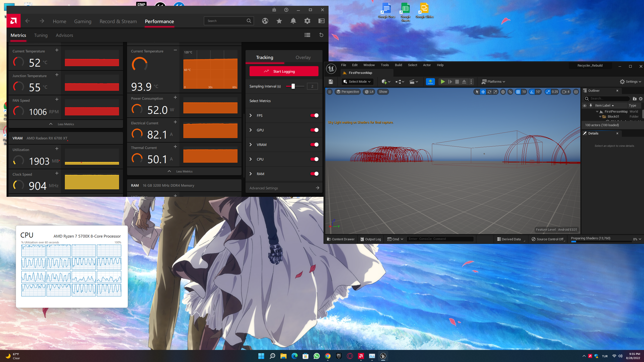Click the AMD Software notifications bell icon

293,21
